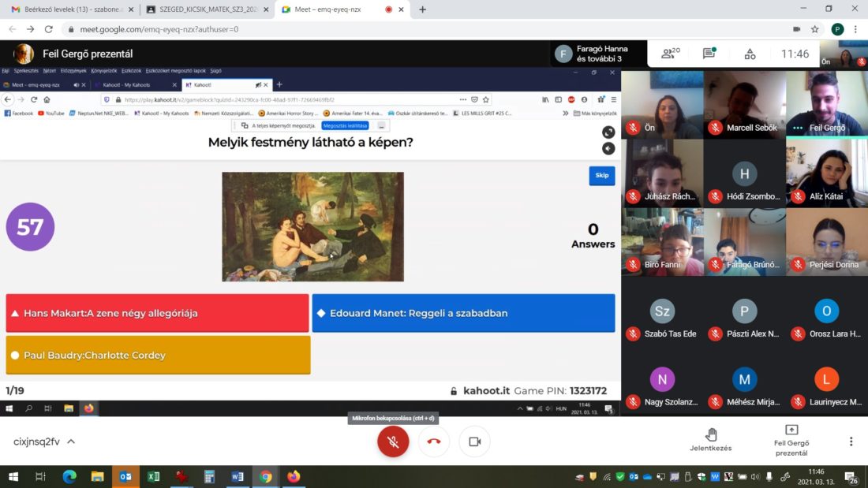The image size is (868, 488).
Task: Unmute microphone with the red mic button
Action: click(393, 441)
